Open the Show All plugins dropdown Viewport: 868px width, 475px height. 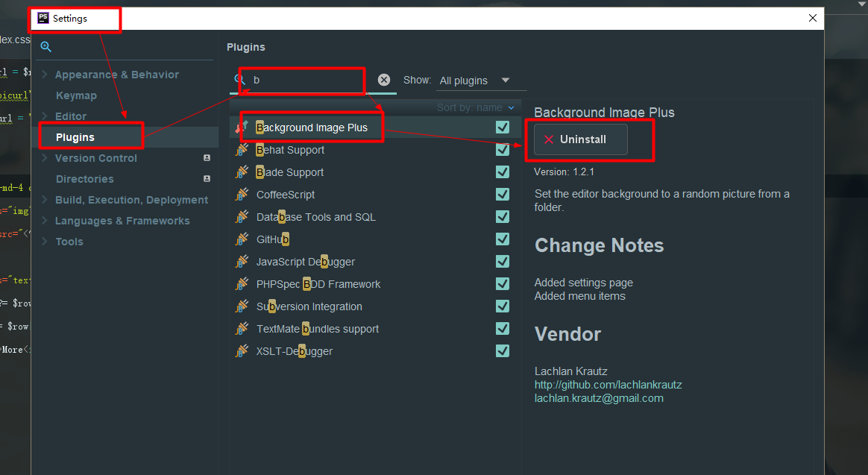[x=480, y=81]
